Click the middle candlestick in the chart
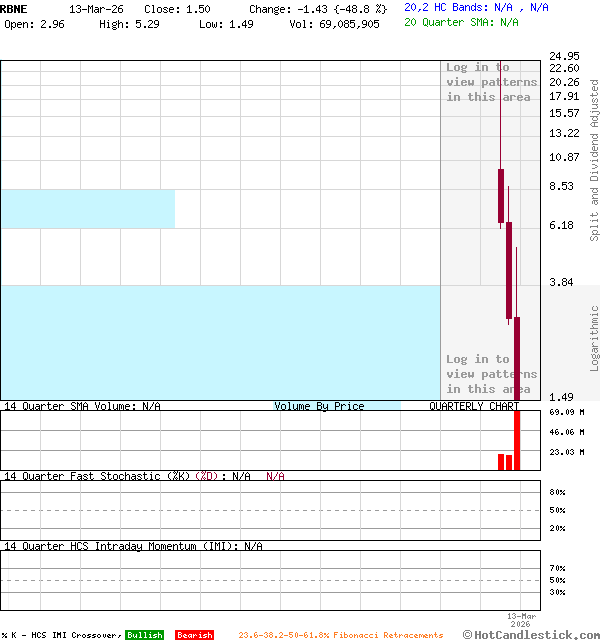Screen dimensions: 600x640 coord(509,270)
